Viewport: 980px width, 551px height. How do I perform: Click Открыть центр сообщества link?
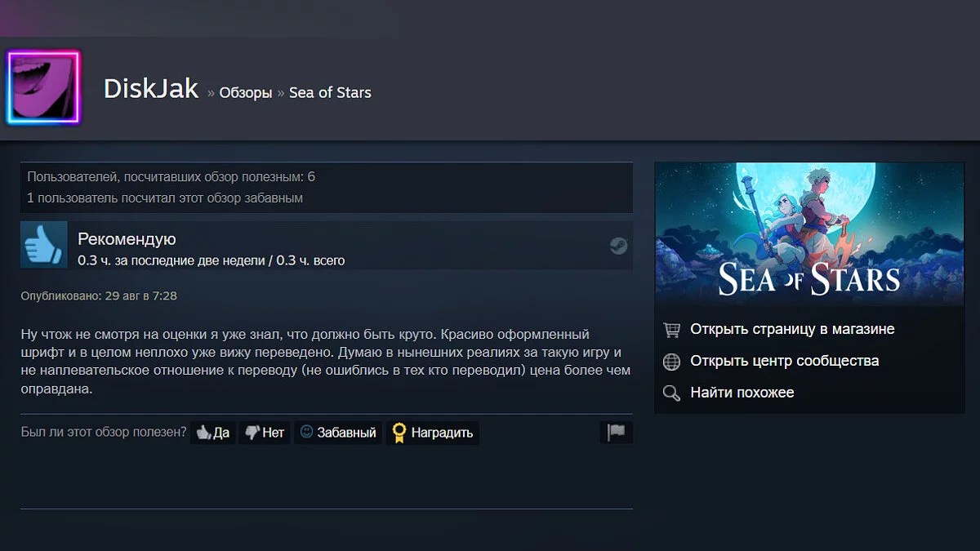(x=785, y=361)
